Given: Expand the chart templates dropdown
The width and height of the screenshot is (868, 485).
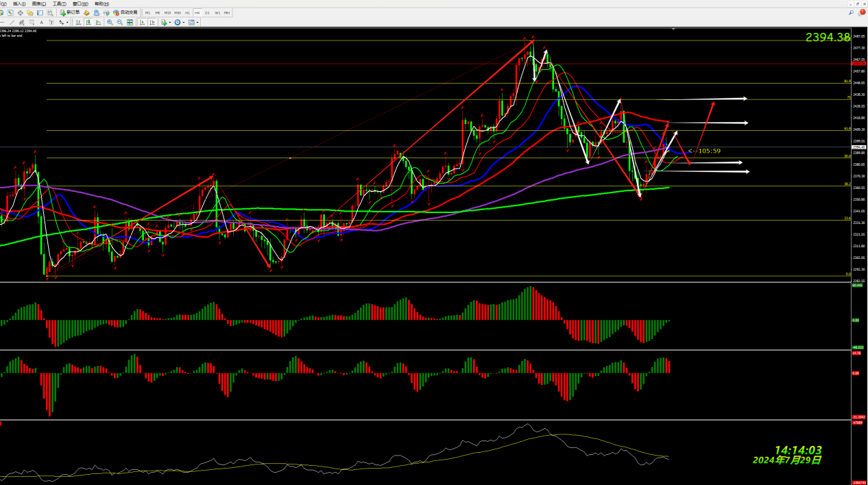Looking at the screenshot, I should 197,23.
